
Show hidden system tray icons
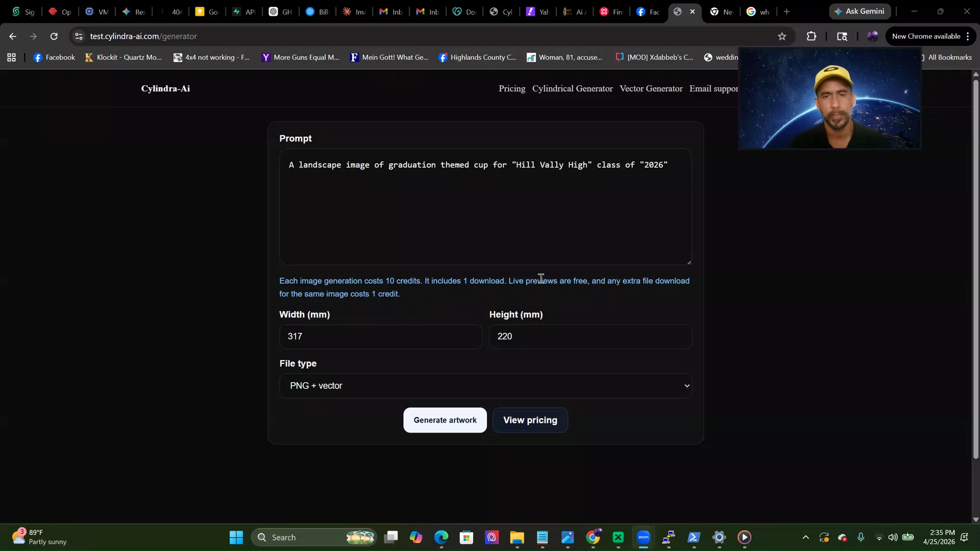pyautogui.click(x=805, y=537)
